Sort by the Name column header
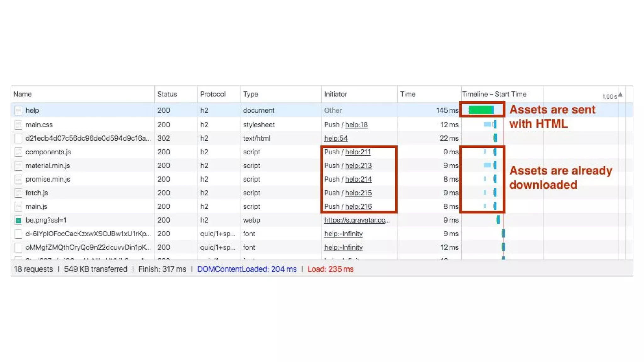 pyautogui.click(x=23, y=94)
